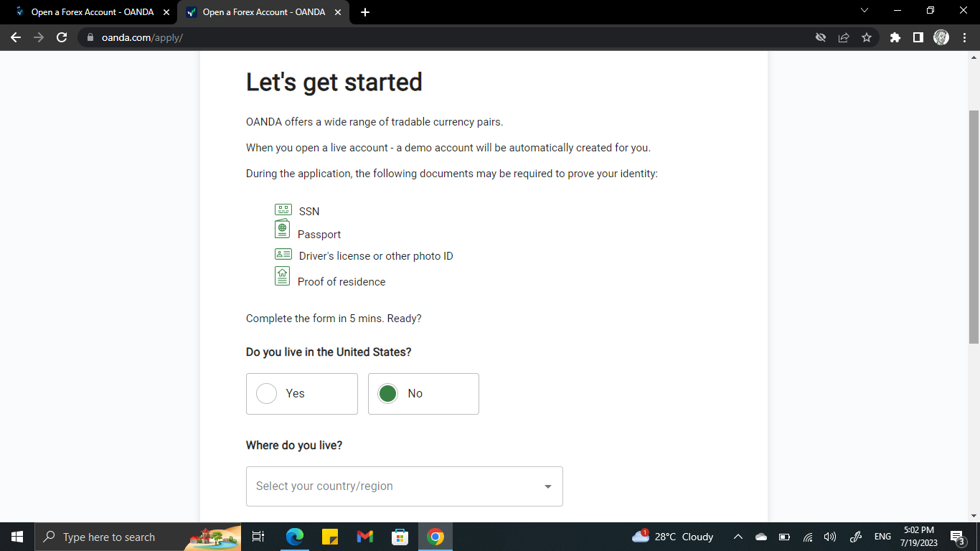Open Wi-Fi network tray icon
Image resolution: width=980 pixels, height=551 pixels.
808,537
